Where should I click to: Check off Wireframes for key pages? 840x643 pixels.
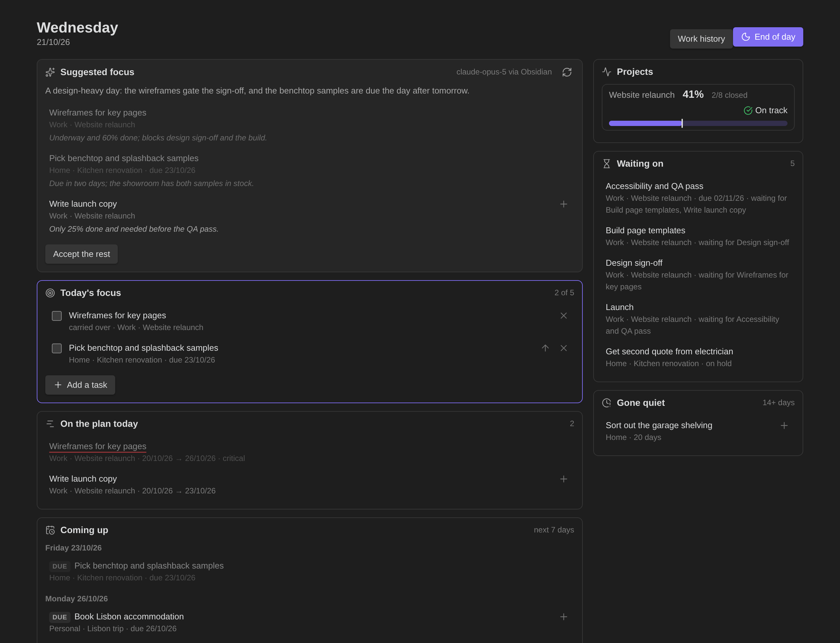[x=57, y=316]
